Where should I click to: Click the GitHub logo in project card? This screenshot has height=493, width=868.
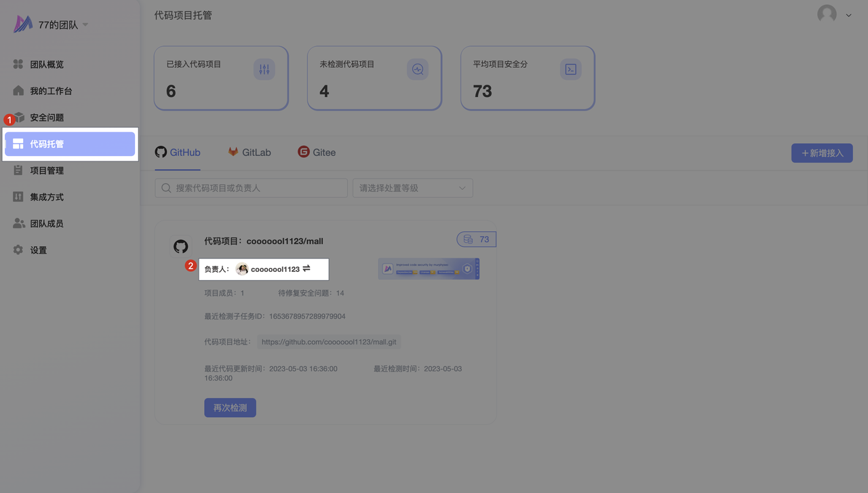pos(180,246)
